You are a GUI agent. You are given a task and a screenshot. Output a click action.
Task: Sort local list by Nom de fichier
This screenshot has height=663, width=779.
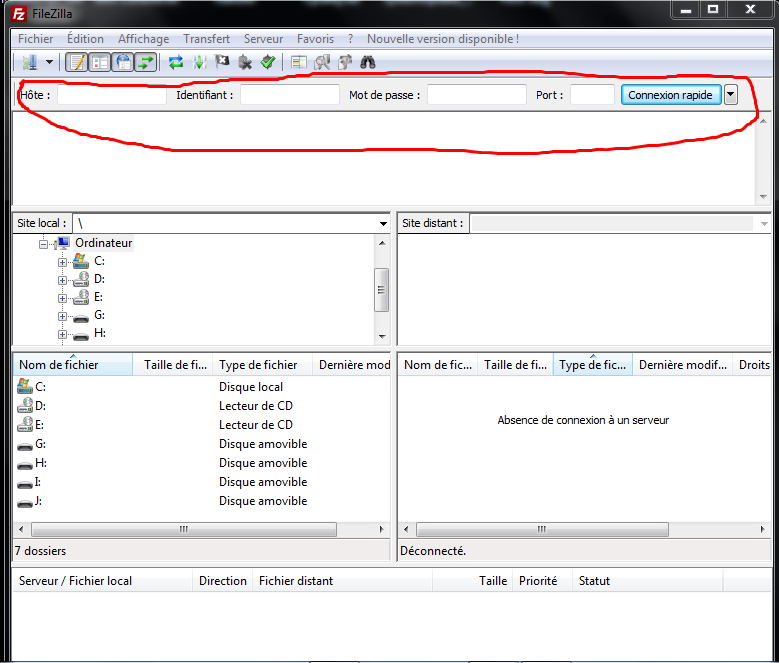73,365
